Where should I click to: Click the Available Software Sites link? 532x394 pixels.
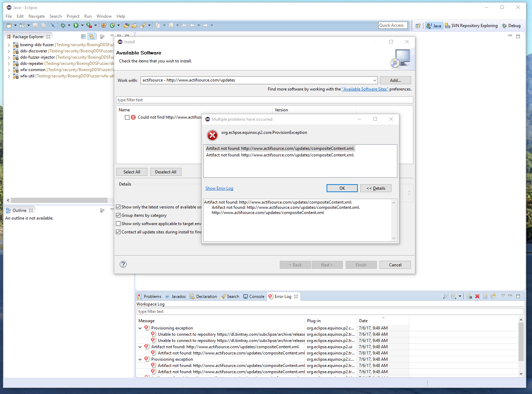point(365,89)
